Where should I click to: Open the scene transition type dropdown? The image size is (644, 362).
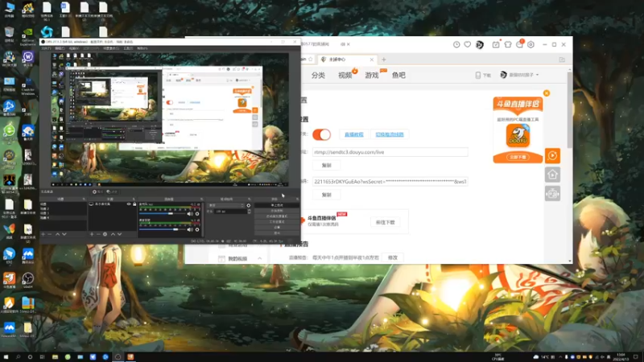click(x=226, y=205)
